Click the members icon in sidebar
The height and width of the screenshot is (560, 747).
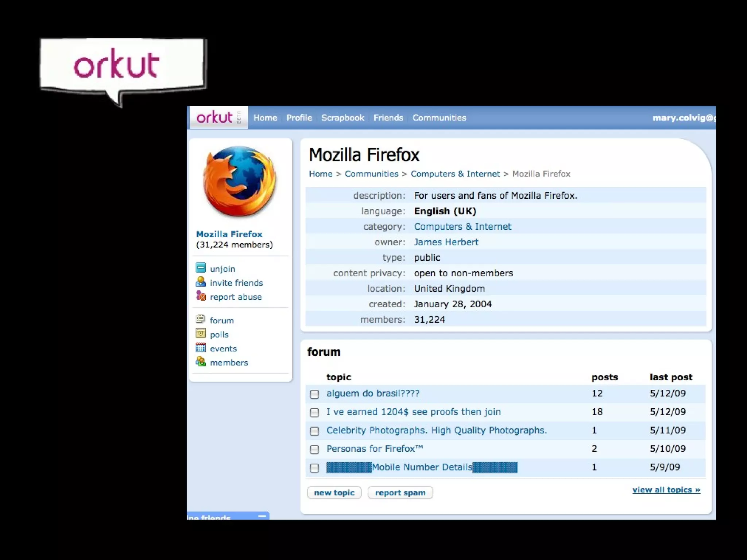201,361
